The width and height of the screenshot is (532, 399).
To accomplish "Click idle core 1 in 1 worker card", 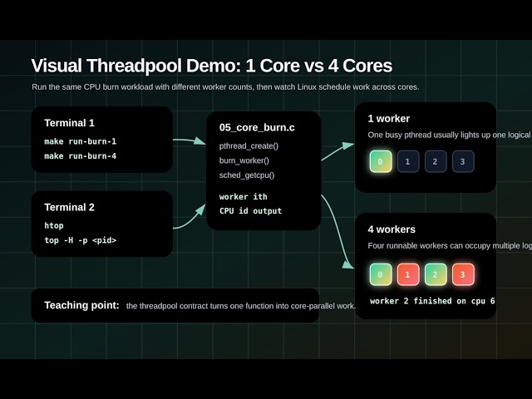I will coord(408,161).
